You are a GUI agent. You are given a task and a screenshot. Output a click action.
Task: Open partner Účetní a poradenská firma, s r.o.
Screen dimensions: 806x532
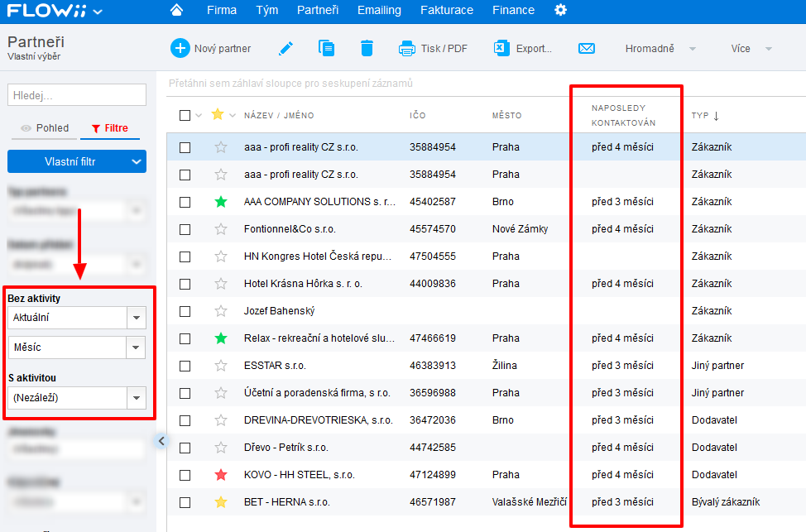(x=317, y=393)
